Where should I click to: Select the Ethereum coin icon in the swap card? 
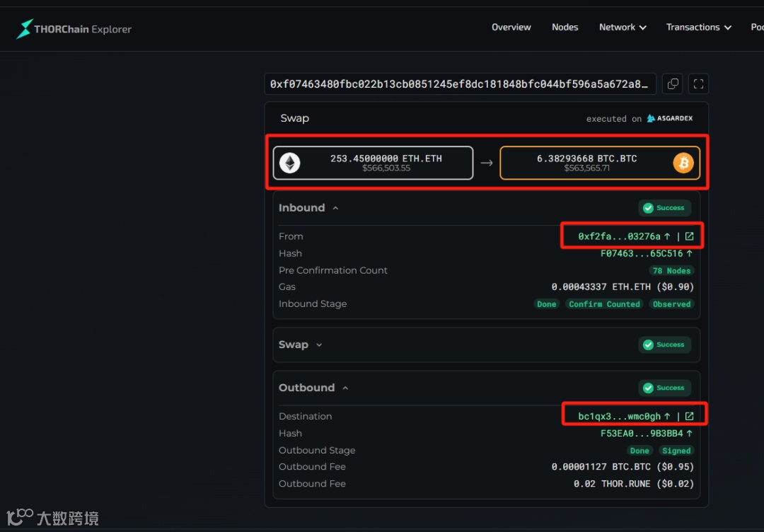(x=290, y=163)
